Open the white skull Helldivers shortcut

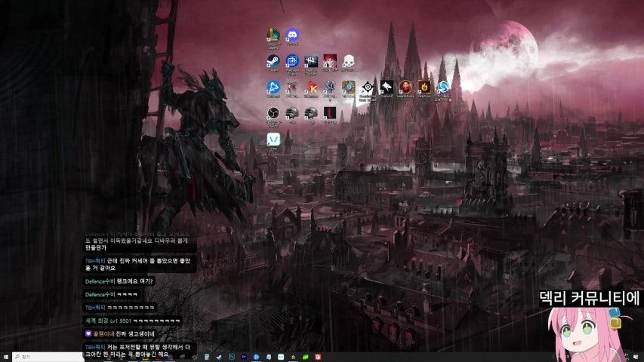click(x=348, y=61)
